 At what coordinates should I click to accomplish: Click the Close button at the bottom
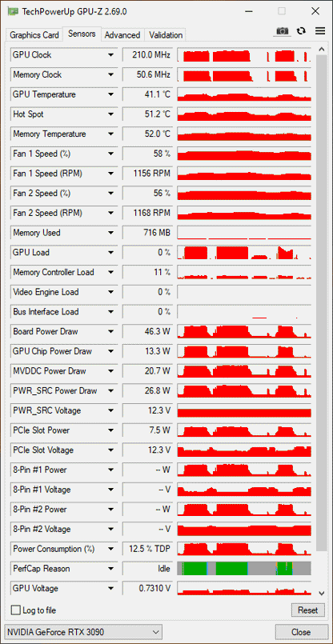(300, 632)
